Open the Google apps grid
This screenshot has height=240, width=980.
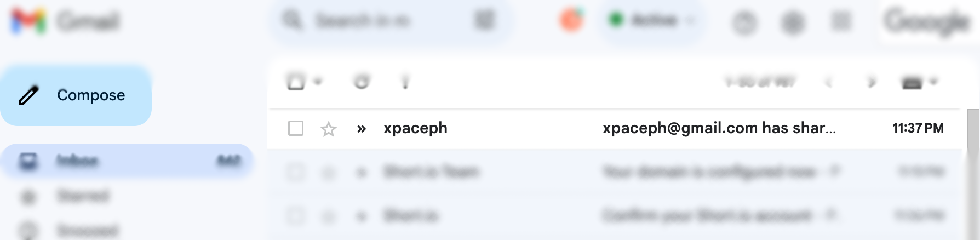(841, 21)
